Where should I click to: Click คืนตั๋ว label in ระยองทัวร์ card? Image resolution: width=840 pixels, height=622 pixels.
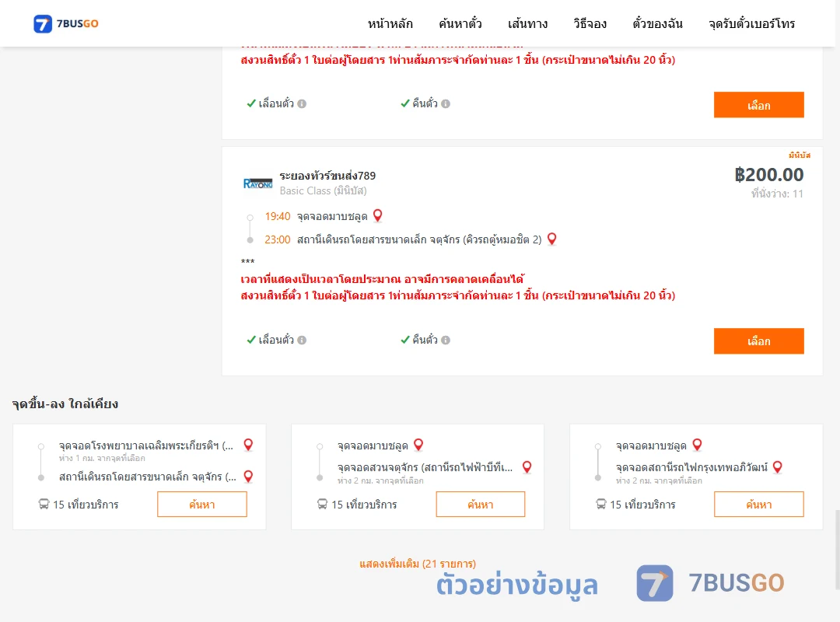[x=425, y=341]
